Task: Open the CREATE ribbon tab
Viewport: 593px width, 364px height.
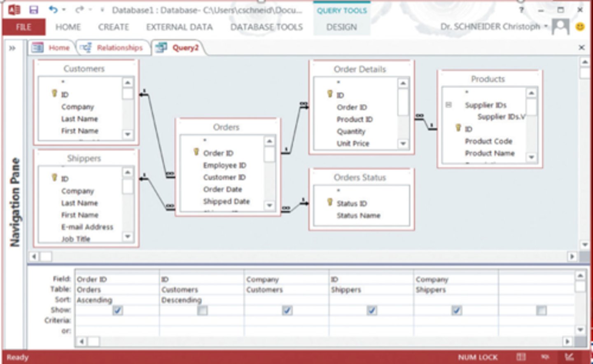Action: (113, 27)
